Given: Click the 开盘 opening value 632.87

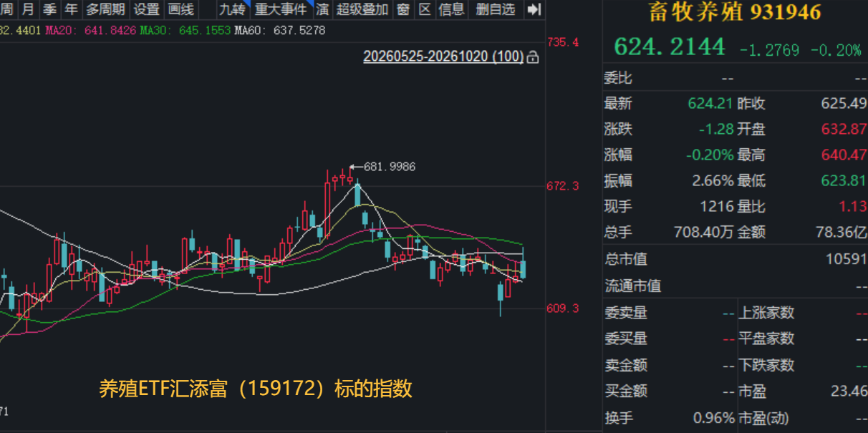Looking at the screenshot, I should (844, 129).
